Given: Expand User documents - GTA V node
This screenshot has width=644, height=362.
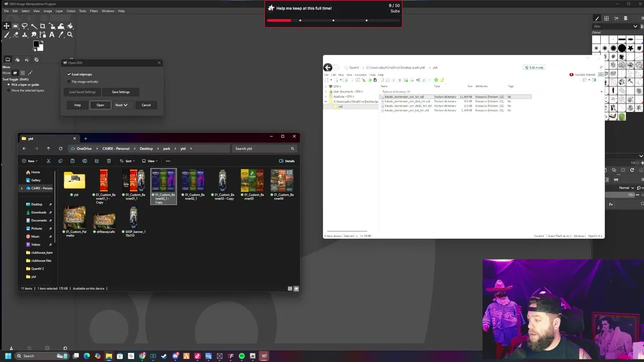Looking at the screenshot, I should click(326, 92).
